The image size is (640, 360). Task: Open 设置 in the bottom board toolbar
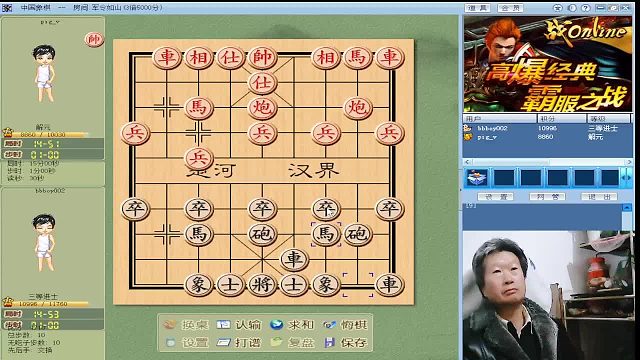pyautogui.click(x=187, y=342)
